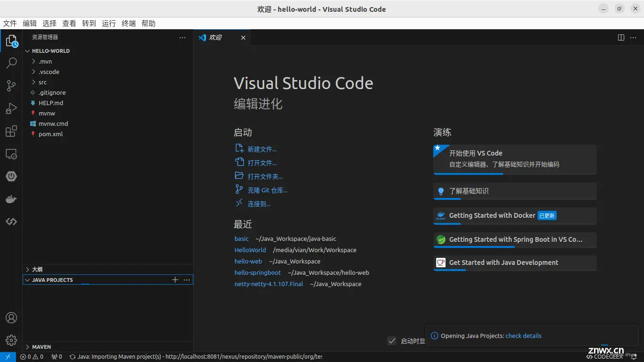Open recent project hello-springboot

click(x=257, y=273)
